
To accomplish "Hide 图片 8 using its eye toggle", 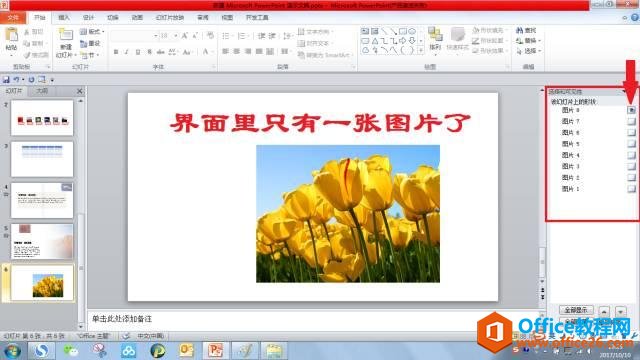I will coord(631,110).
